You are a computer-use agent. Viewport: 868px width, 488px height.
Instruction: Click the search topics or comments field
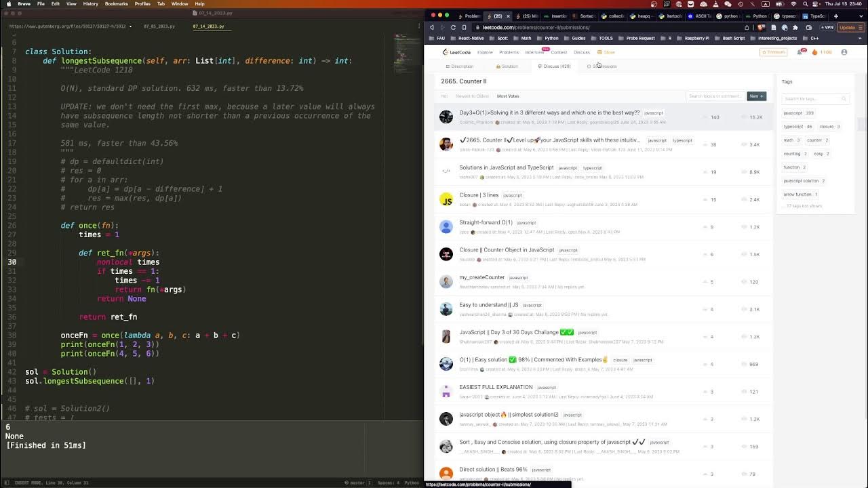pos(715,96)
